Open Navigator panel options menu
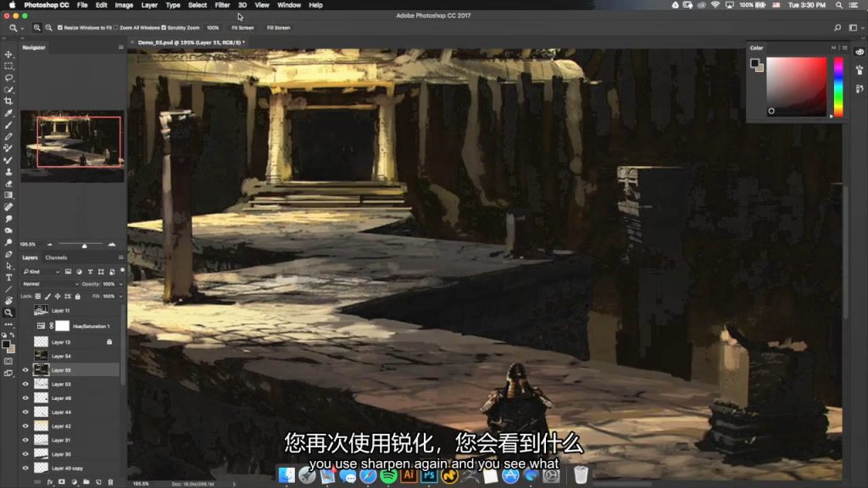 coord(120,47)
